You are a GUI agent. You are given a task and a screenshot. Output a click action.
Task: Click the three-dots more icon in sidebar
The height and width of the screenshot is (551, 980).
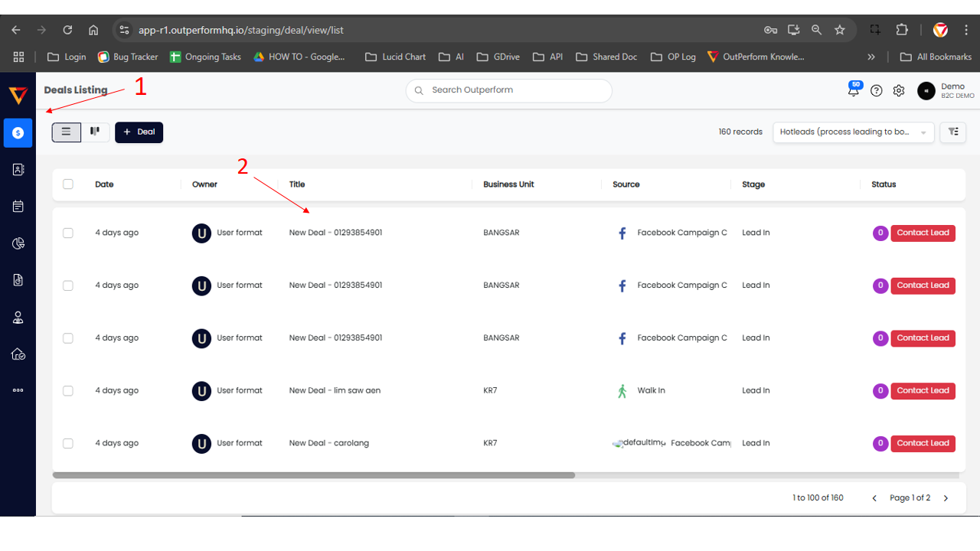point(18,390)
